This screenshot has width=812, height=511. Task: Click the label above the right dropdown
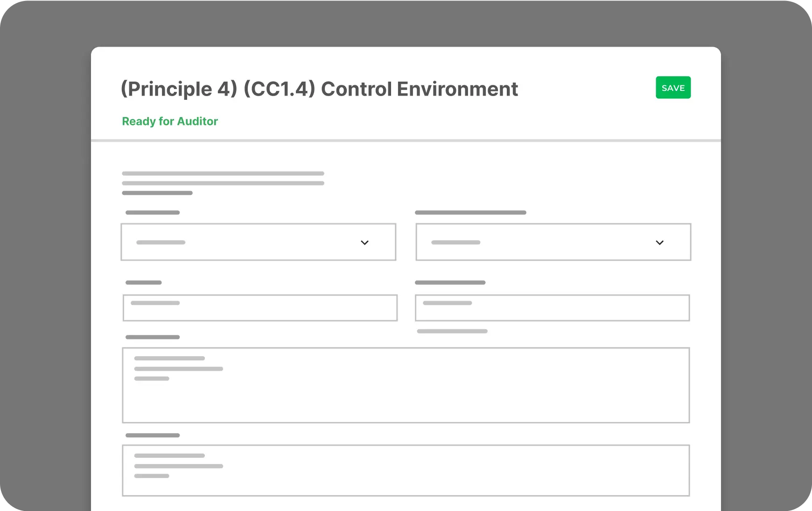pyautogui.click(x=470, y=213)
